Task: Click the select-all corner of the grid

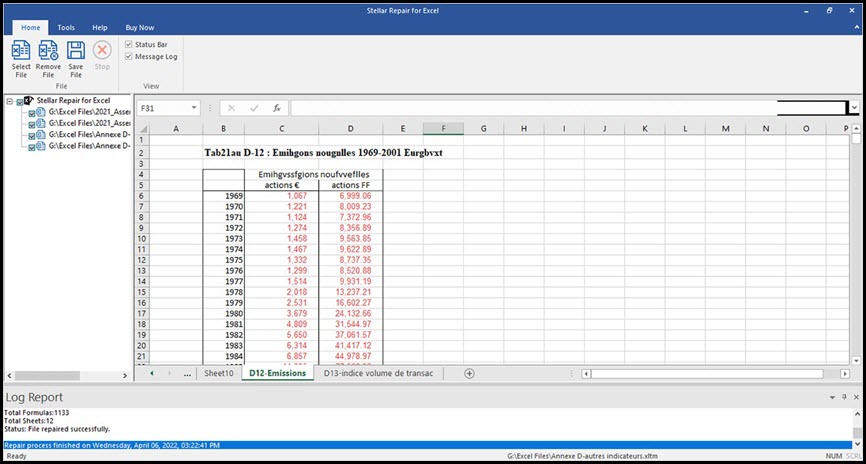Action: pos(142,129)
